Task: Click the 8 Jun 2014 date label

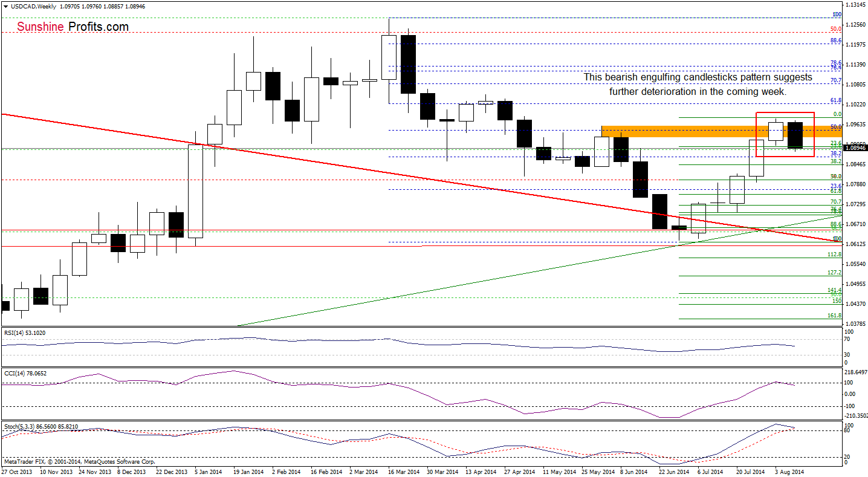Action: tap(635, 470)
